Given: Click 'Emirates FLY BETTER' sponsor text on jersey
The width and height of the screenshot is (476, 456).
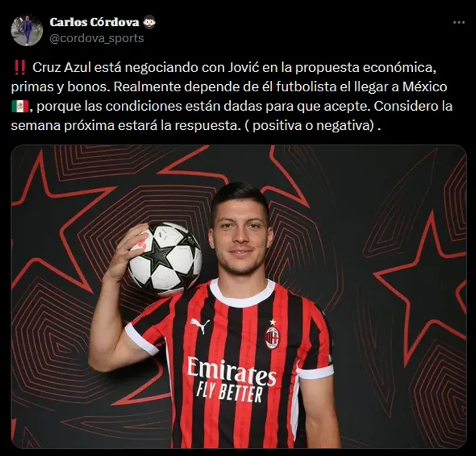Looking at the screenshot, I should click(x=231, y=379).
